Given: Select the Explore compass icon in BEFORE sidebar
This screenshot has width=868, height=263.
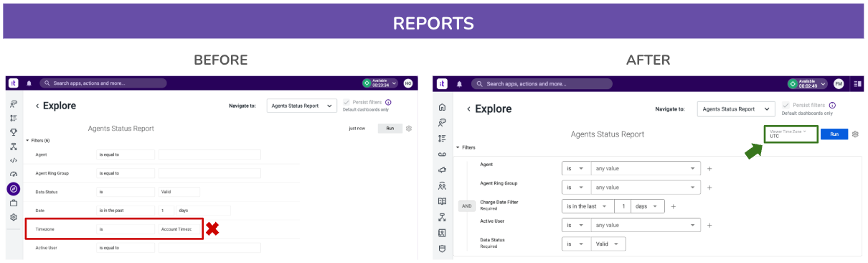Looking at the screenshot, I should click(x=14, y=189).
